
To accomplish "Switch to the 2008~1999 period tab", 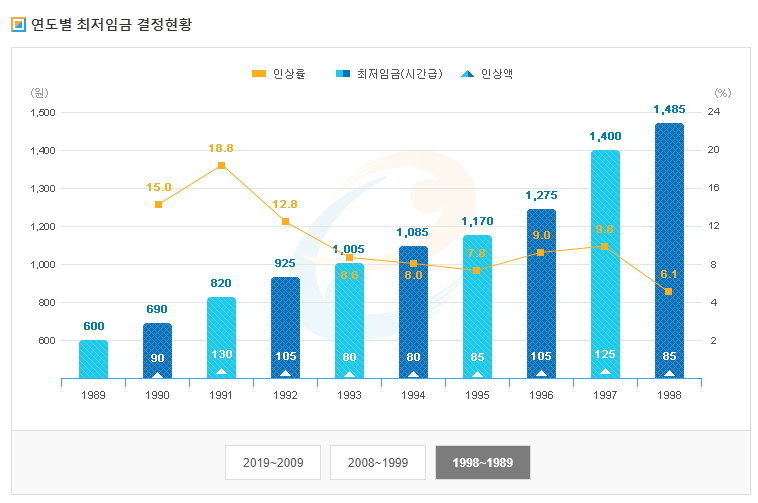I will [378, 463].
